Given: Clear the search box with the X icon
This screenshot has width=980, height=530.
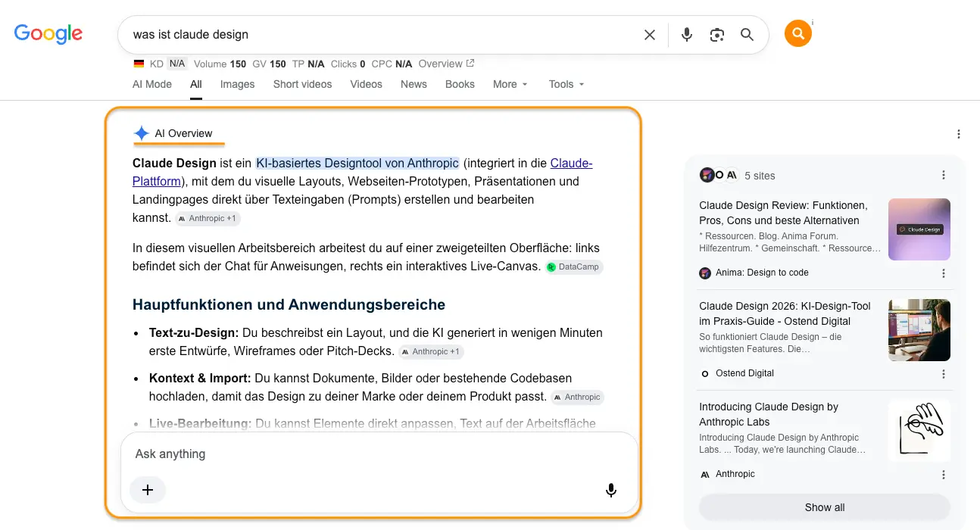Looking at the screenshot, I should [649, 35].
